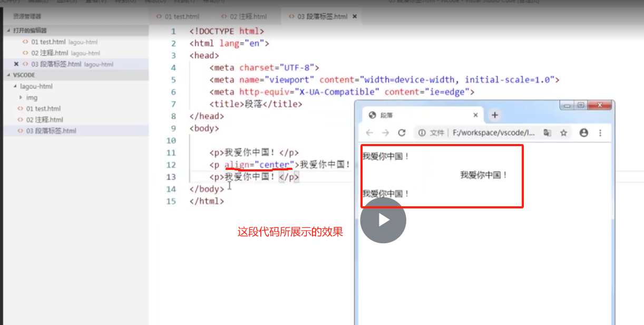
Task: Open Chrome's three-dot menu
Action: (600, 132)
